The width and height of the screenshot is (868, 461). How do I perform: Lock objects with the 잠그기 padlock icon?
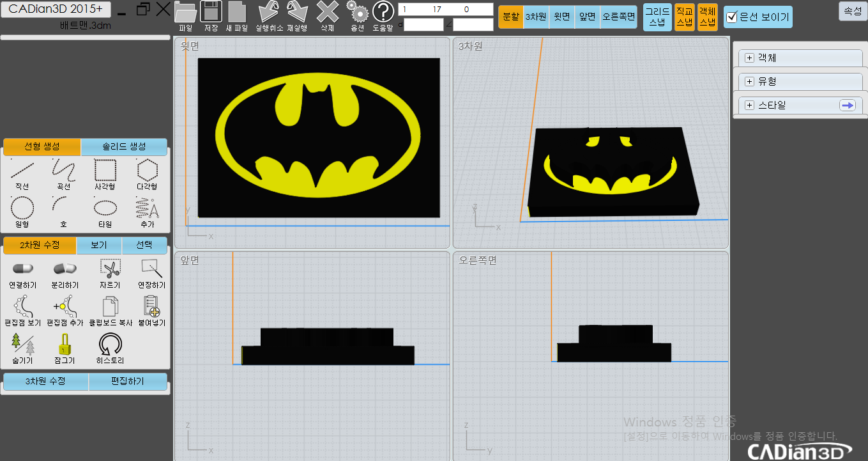click(x=64, y=349)
